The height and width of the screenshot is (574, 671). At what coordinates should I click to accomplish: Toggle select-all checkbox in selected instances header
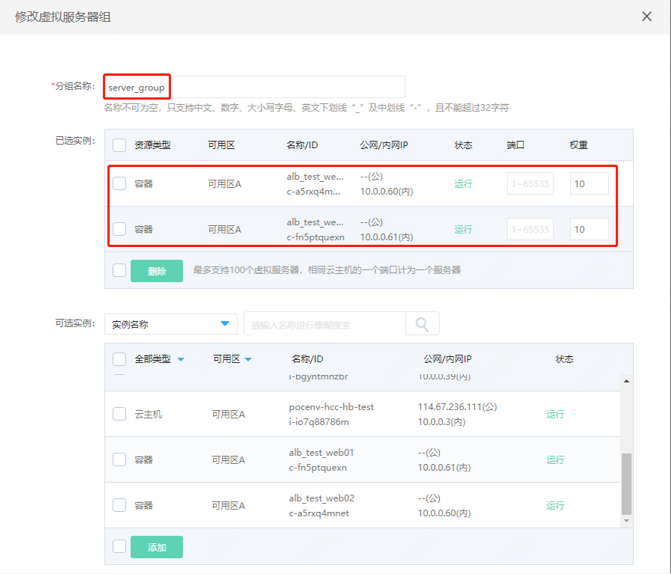point(119,145)
